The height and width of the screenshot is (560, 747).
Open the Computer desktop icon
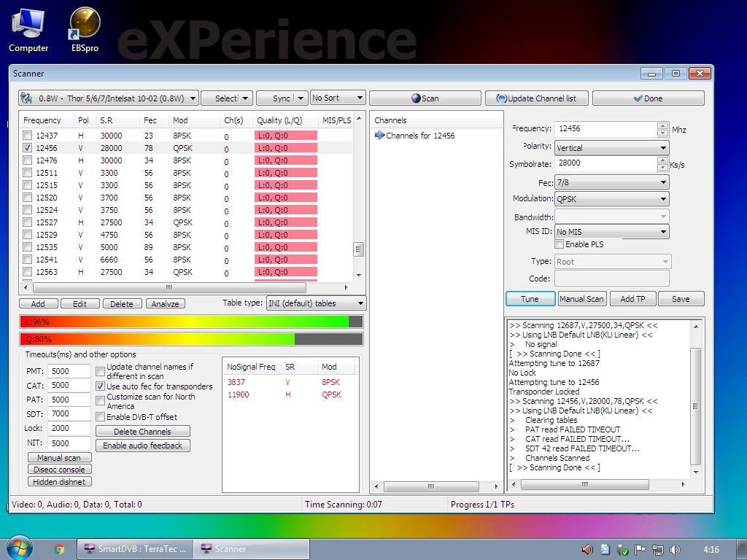click(28, 30)
